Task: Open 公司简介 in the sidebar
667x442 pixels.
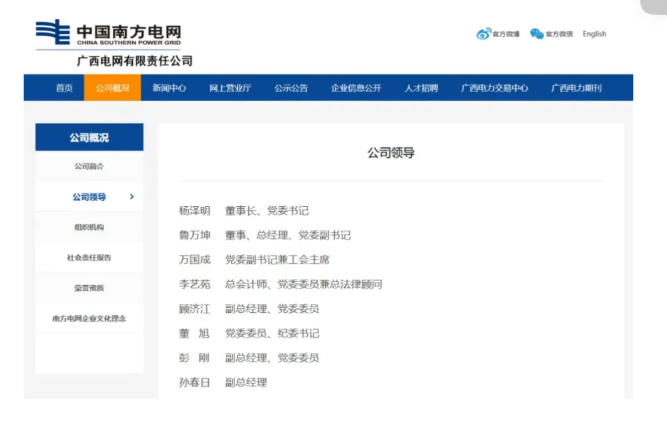Action: tap(89, 166)
